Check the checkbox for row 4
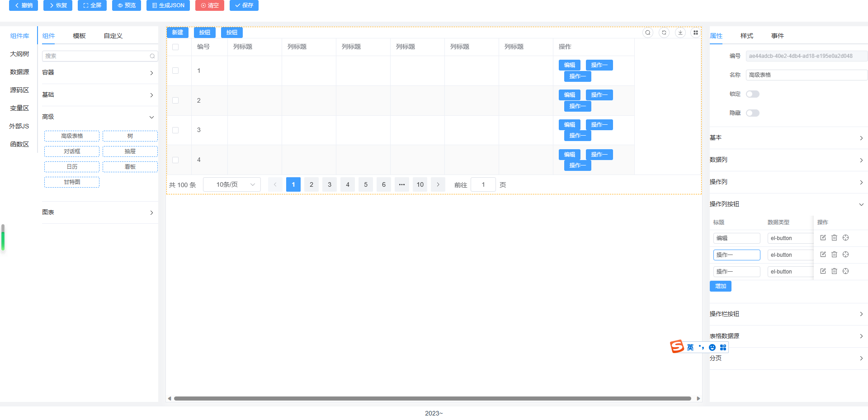868x420 pixels. tap(175, 160)
